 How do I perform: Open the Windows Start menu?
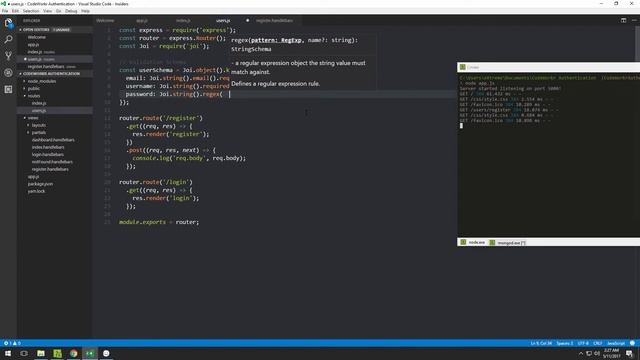coord(8,353)
